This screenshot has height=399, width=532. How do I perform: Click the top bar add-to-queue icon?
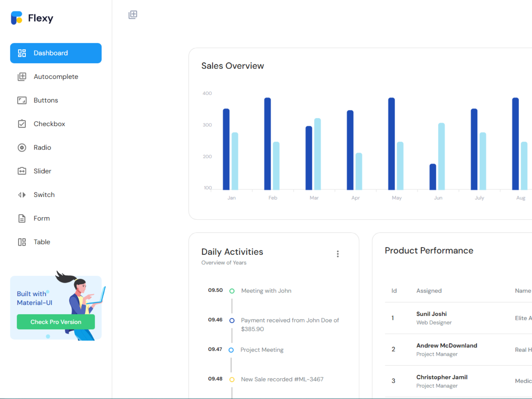point(133,15)
